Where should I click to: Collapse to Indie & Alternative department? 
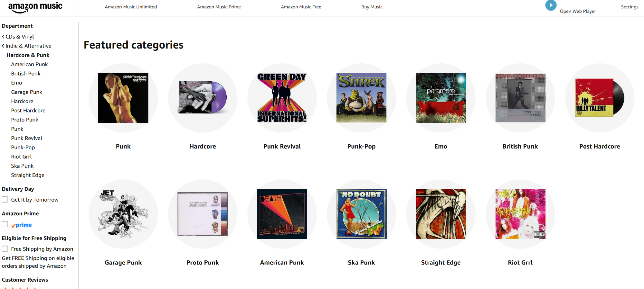coord(27,46)
